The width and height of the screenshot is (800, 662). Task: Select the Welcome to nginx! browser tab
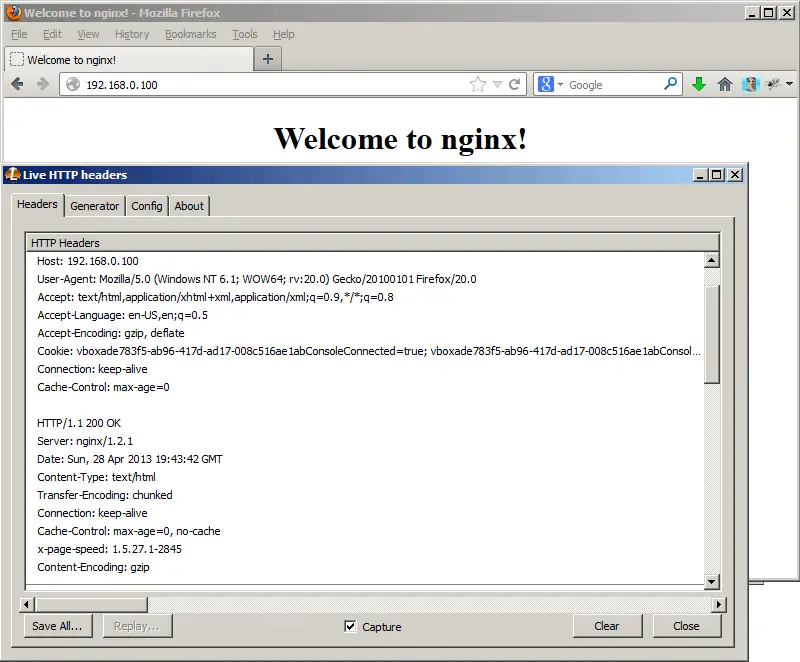[129, 60]
